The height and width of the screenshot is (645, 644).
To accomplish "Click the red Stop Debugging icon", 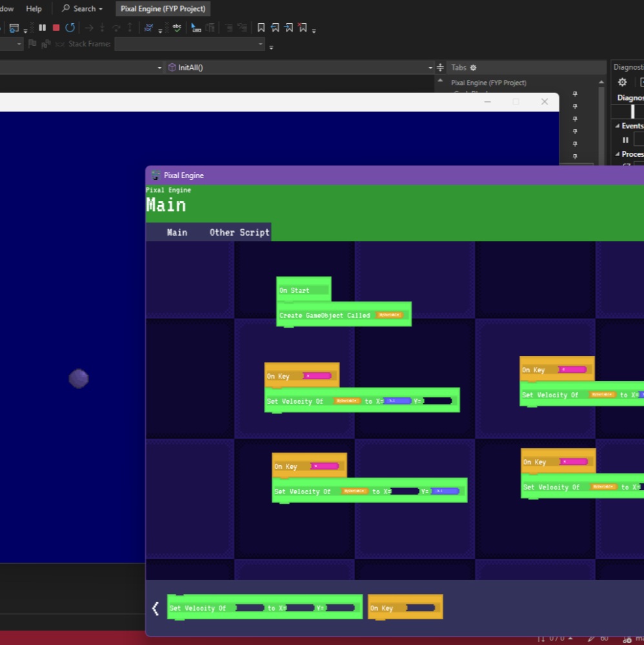I will pos(56,28).
